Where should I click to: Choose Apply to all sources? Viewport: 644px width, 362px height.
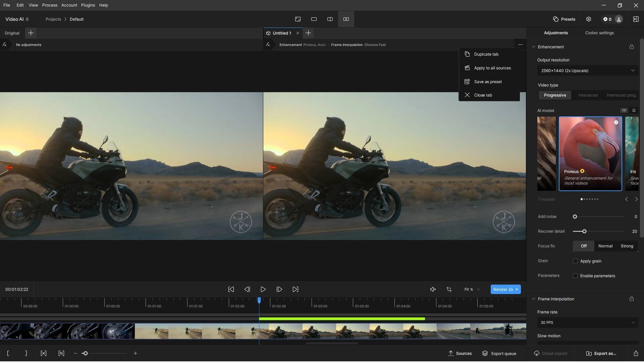click(x=489, y=68)
